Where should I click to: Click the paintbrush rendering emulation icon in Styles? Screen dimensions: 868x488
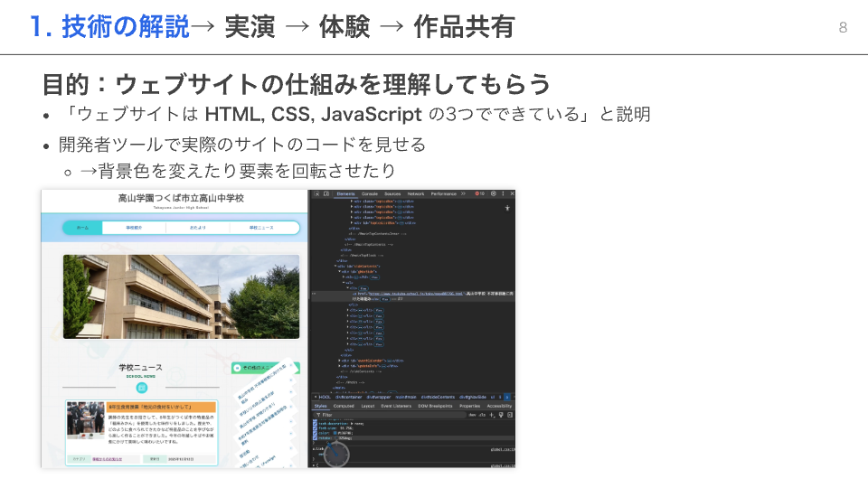(x=501, y=415)
